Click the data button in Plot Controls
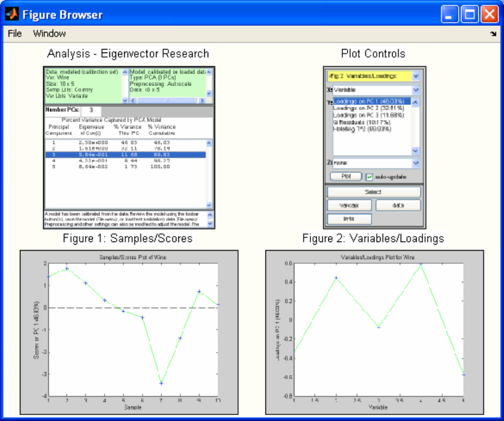 tap(398, 205)
